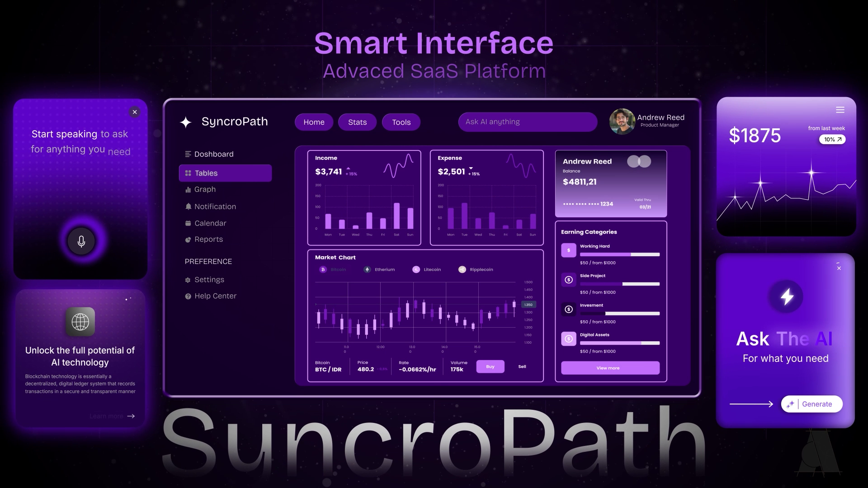Click the 1.350 price marker on chart
Viewport: 868px width, 488px height.
tap(528, 305)
